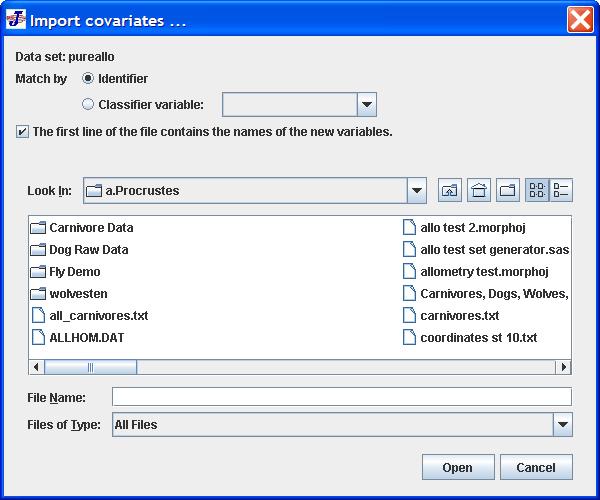
Task: Click the Cancel button
Action: [536, 467]
